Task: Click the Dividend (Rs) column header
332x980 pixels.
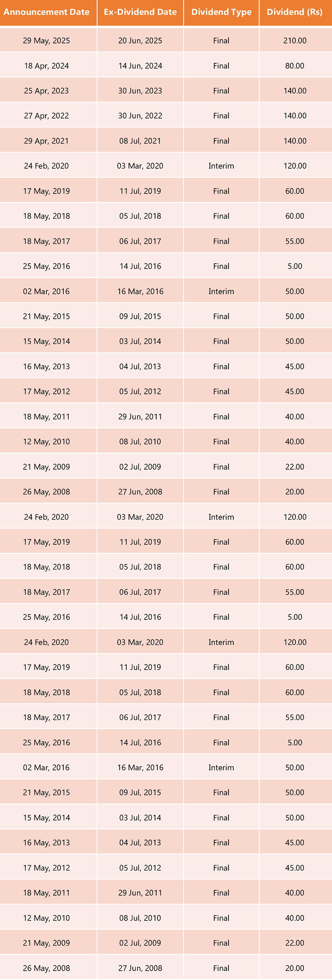Action: coord(295,12)
